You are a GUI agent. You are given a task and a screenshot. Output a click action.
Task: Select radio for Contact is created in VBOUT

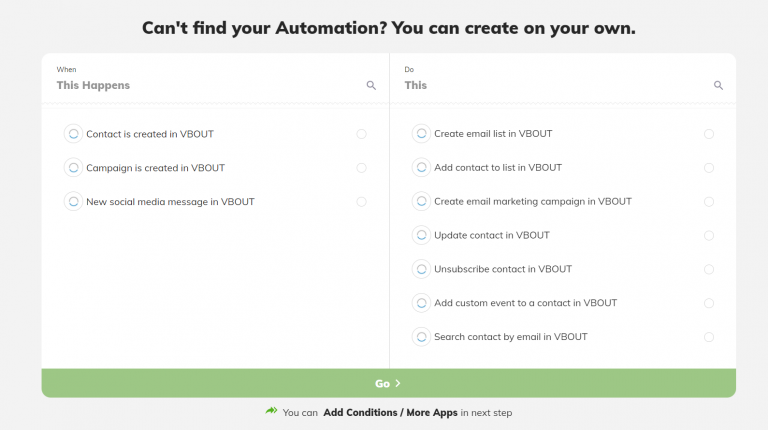click(361, 134)
